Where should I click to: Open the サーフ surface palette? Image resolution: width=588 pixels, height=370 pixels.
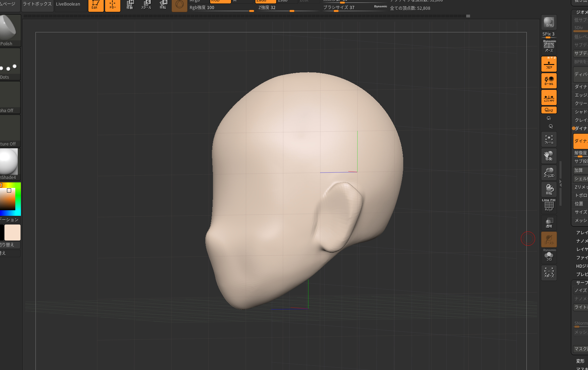pyautogui.click(x=581, y=283)
